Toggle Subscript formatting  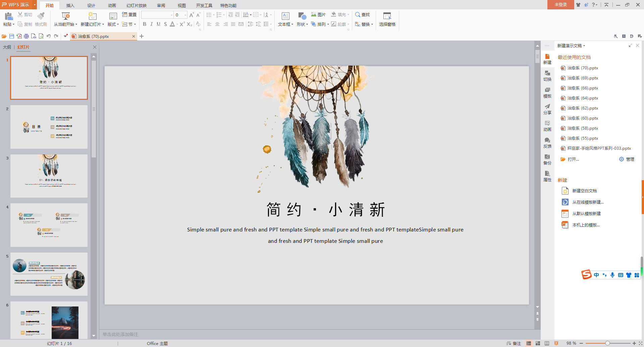(190, 24)
